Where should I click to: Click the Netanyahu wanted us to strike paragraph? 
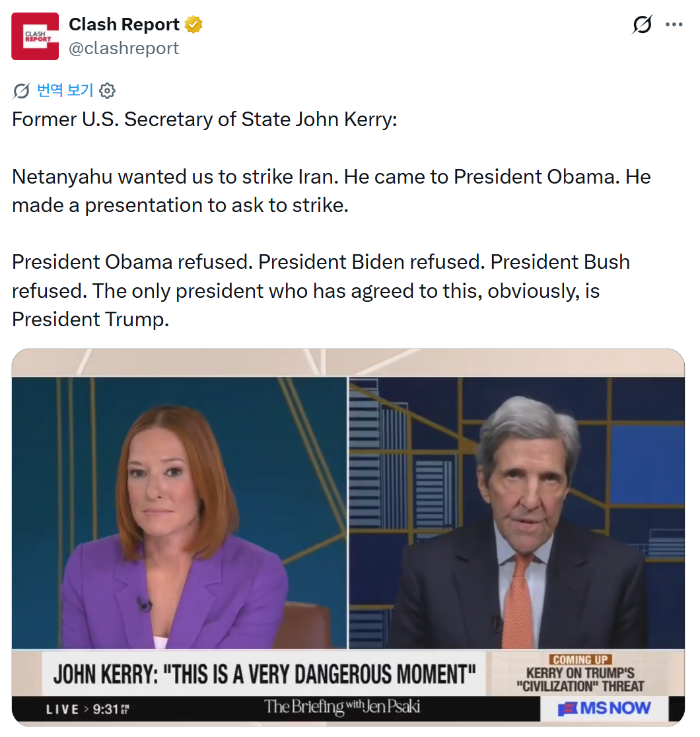tap(332, 191)
